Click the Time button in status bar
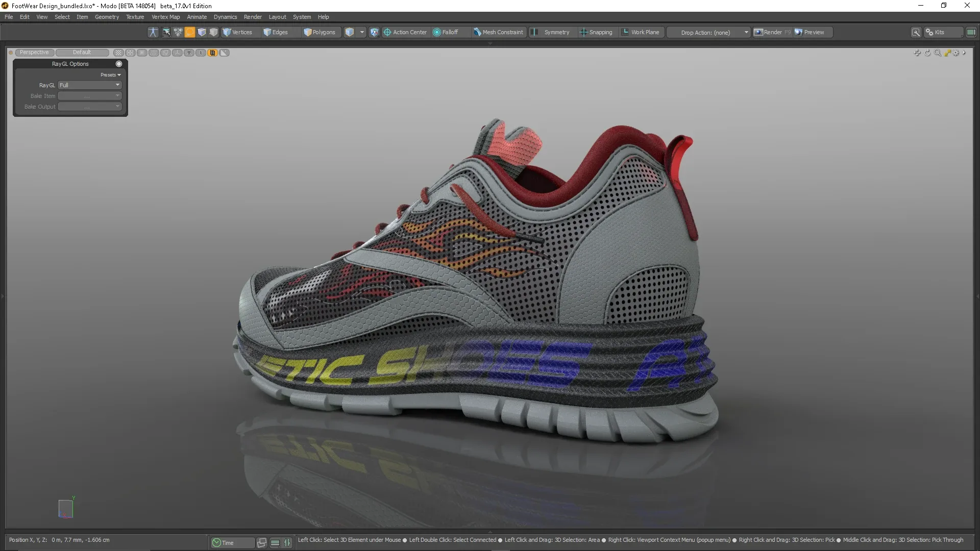 tap(232, 543)
